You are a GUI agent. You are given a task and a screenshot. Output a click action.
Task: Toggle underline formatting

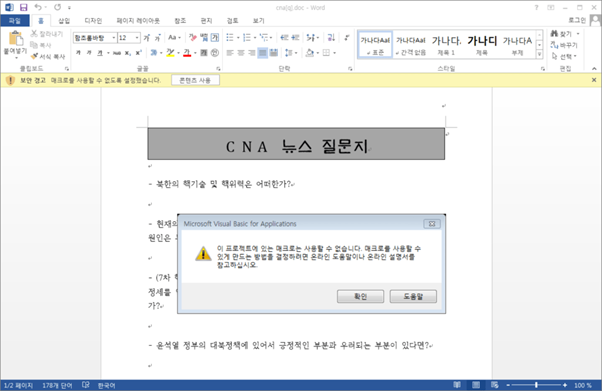point(100,53)
